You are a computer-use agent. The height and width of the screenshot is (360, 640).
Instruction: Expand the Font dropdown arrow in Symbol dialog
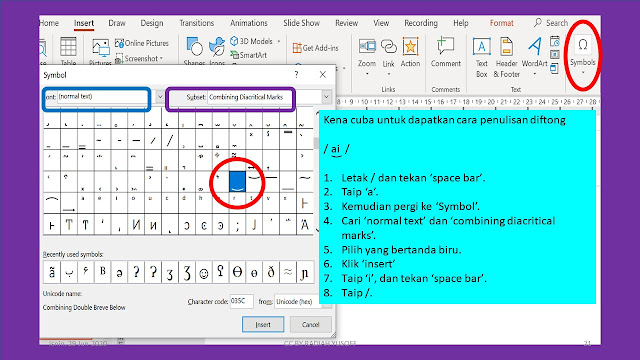click(x=160, y=97)
